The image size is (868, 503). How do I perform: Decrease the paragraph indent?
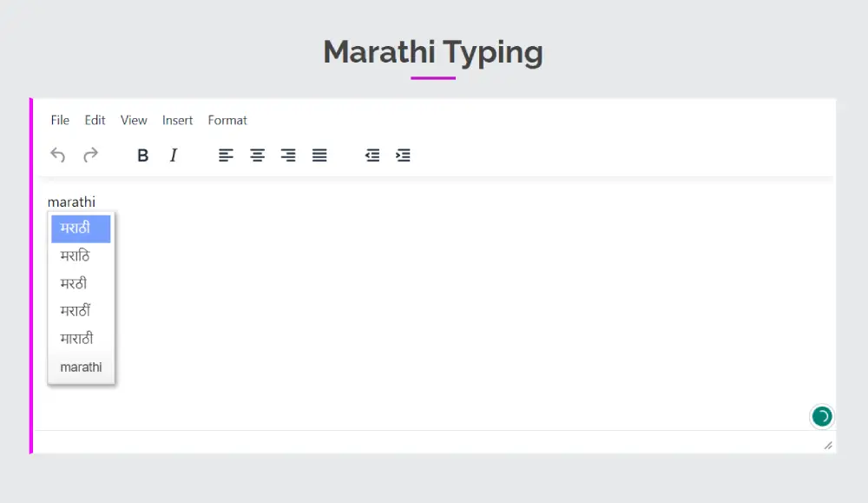point(372,155)
